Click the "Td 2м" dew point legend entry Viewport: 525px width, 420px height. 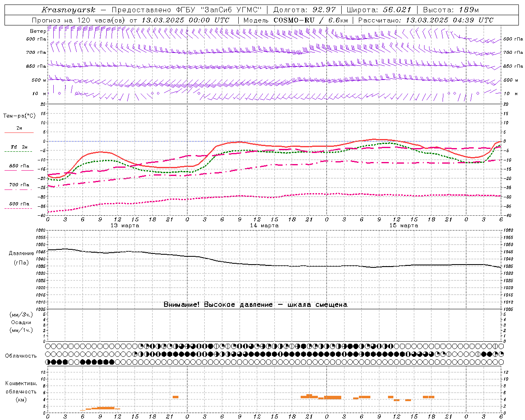pos(19,147)
